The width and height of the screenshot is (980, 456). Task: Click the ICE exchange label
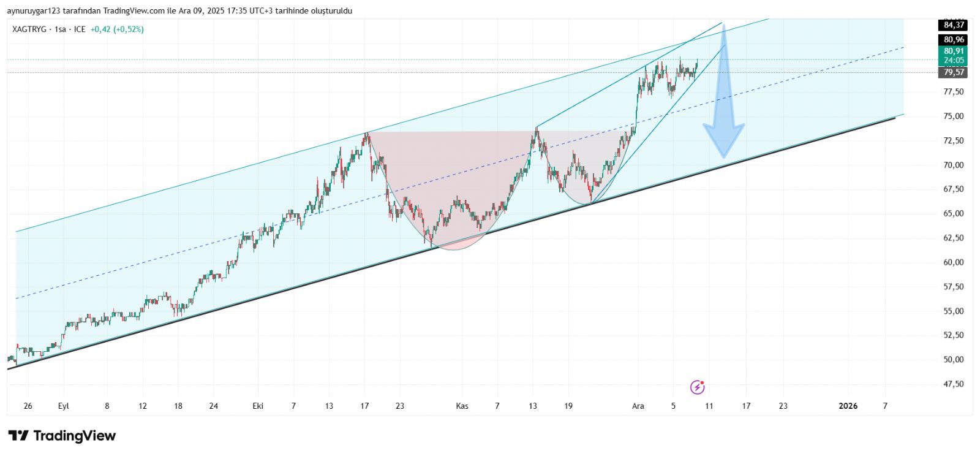click(80, 29)
